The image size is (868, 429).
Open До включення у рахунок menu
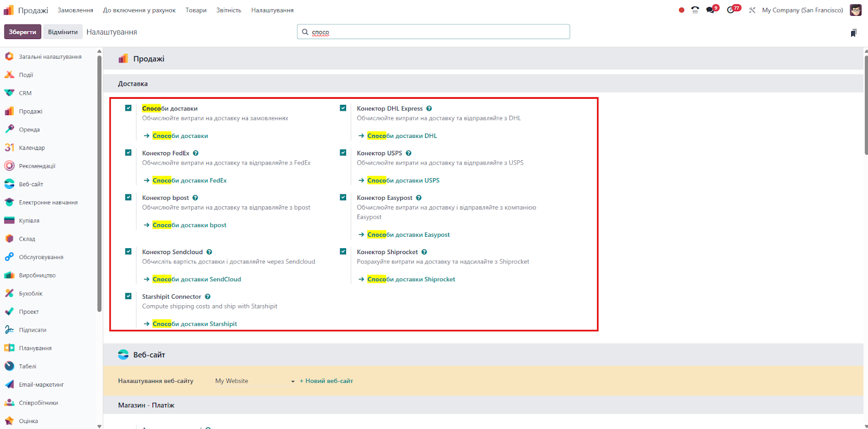(139, 10)
